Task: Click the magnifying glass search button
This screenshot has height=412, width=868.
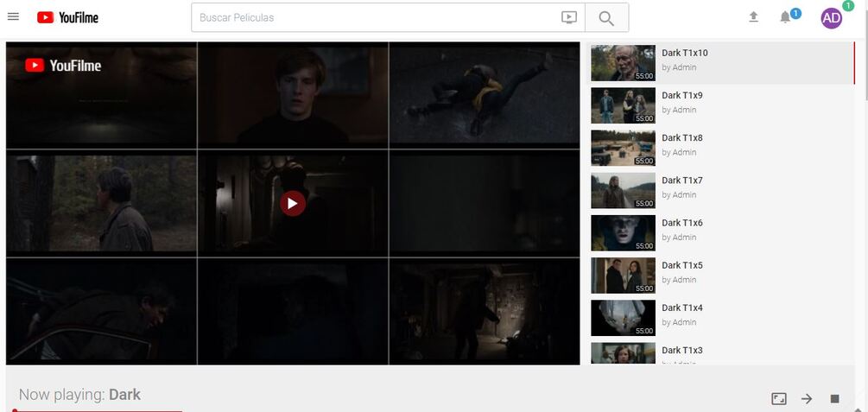Action: coord(606,18)
